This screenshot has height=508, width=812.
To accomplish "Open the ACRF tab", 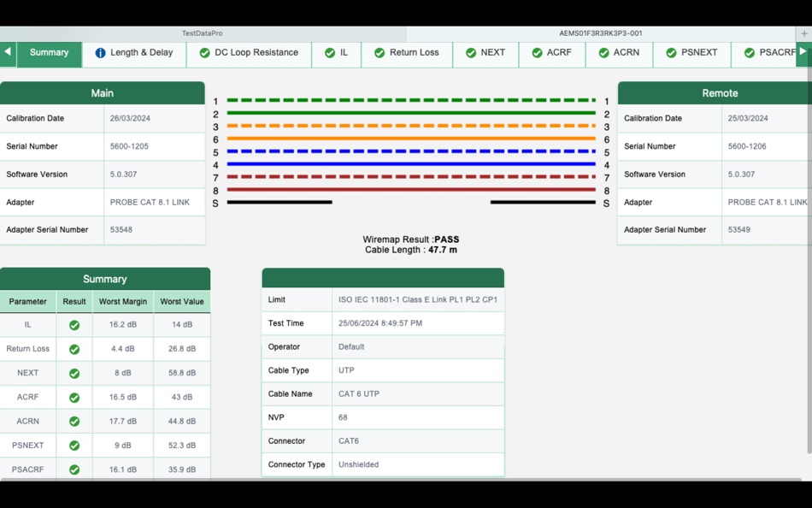I will click(552, 54).
